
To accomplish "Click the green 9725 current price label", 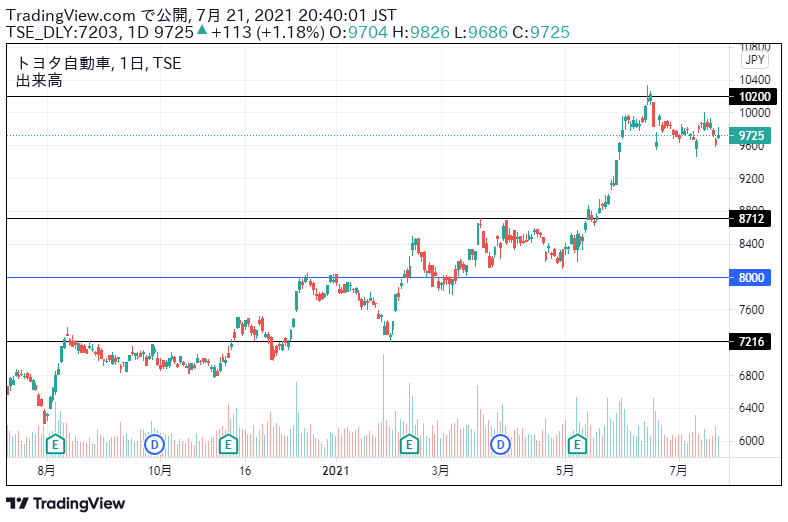I will (750, 136).
